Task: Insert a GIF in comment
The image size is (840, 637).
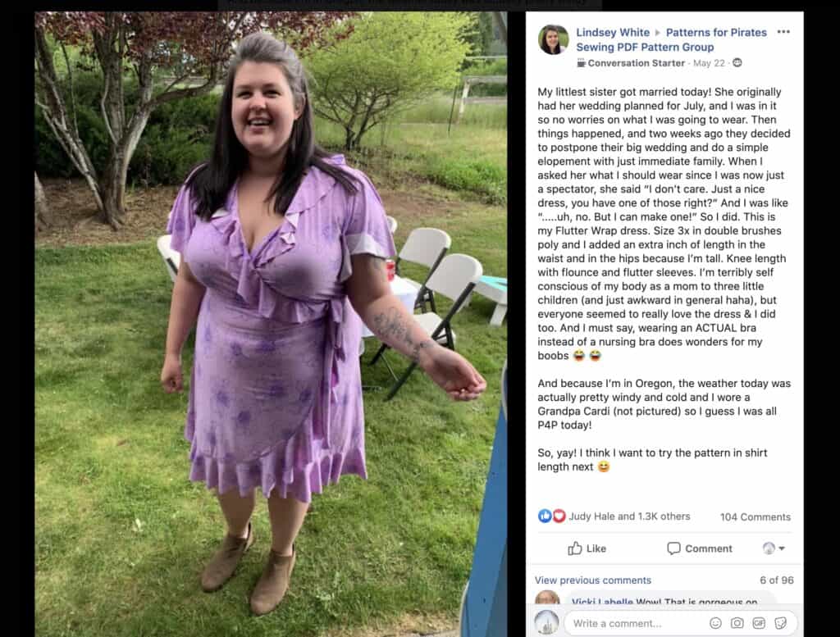Action: 759,623
